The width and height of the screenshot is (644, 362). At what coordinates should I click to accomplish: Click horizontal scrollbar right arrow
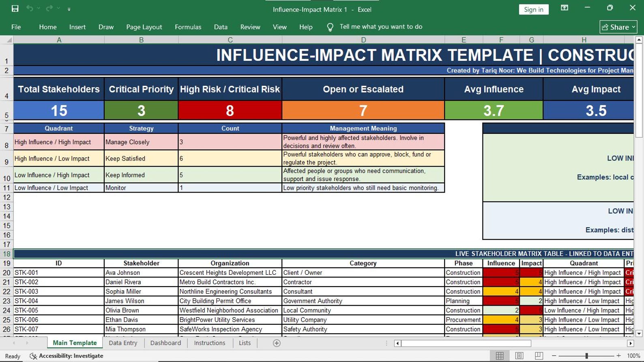pos(630,343)
